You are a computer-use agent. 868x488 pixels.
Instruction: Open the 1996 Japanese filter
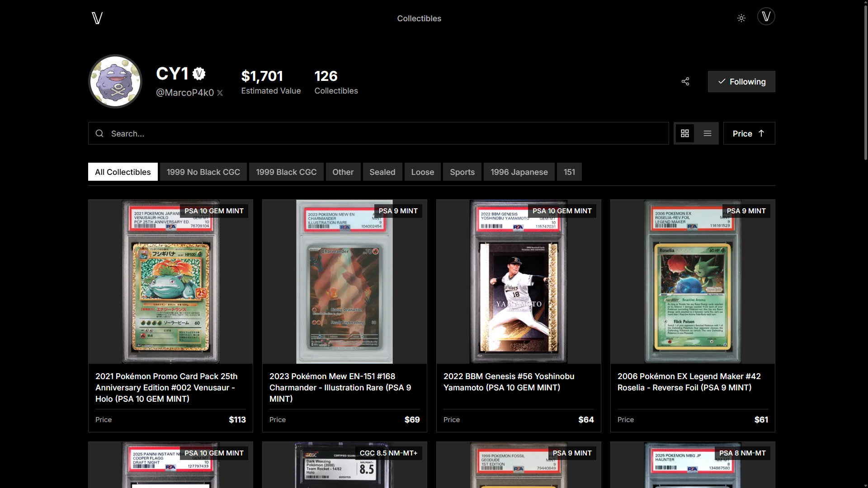[519, 172]
